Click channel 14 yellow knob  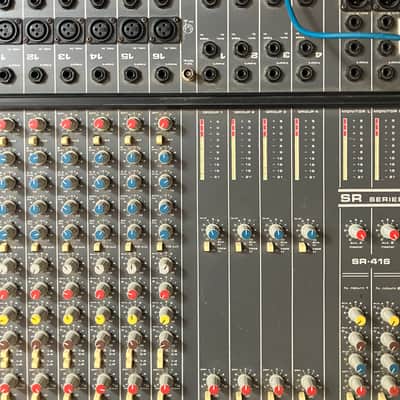tap(103, 316)
